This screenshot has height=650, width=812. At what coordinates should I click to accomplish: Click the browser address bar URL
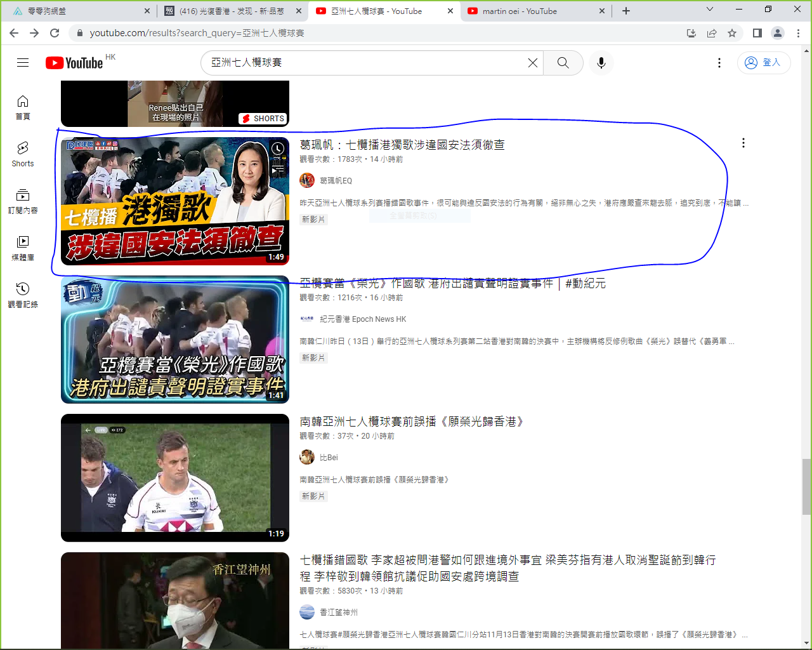pyautogui.click(x=197, y=33)
